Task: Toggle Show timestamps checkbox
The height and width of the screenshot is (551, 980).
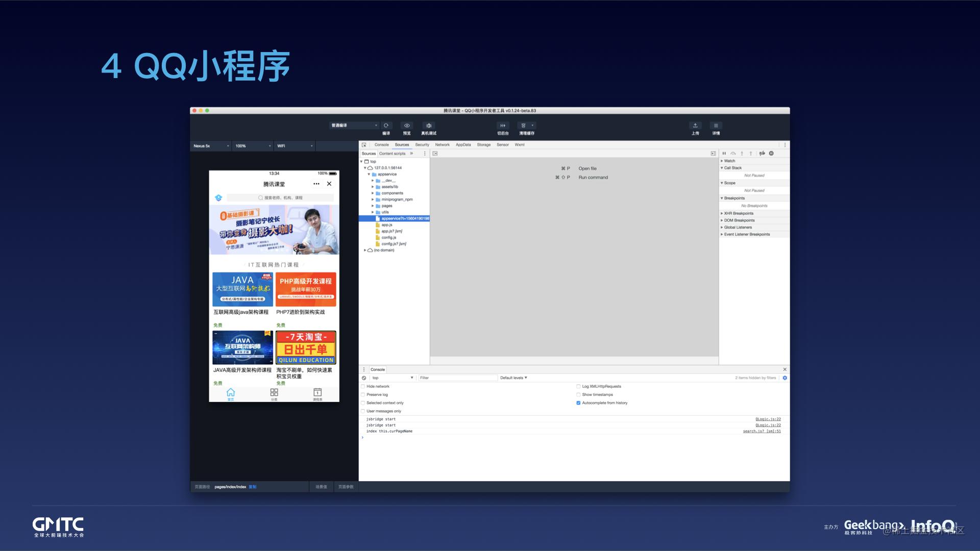Action: pyautogui.click(x=578, y=394)
